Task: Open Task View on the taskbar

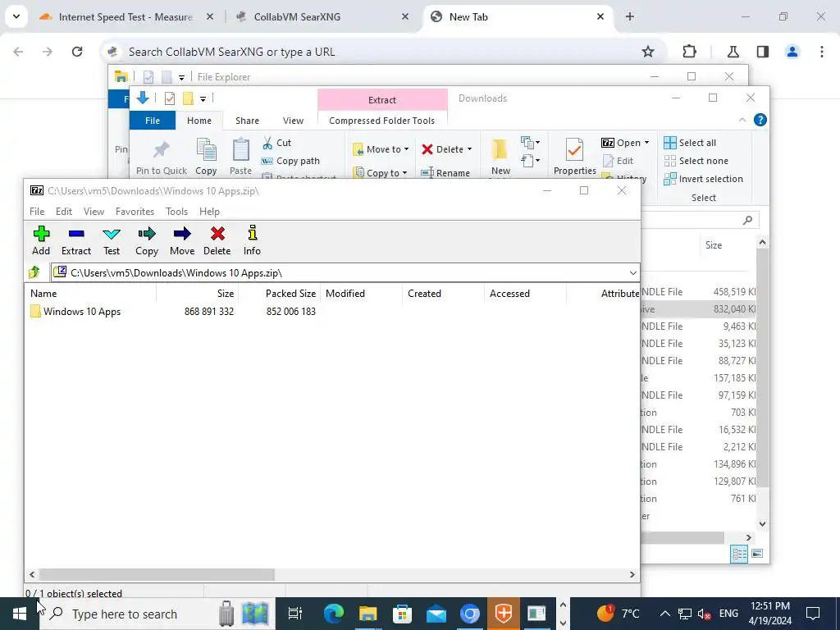Action: (x=295, y=614)
